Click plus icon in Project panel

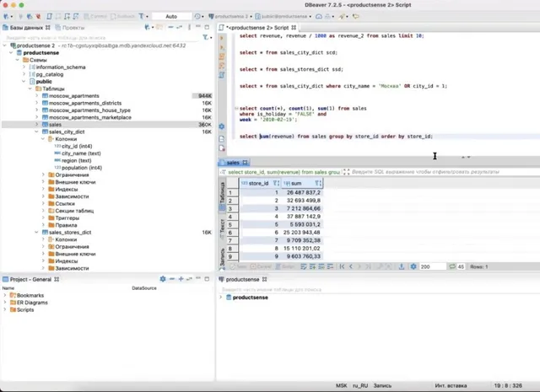181,279
